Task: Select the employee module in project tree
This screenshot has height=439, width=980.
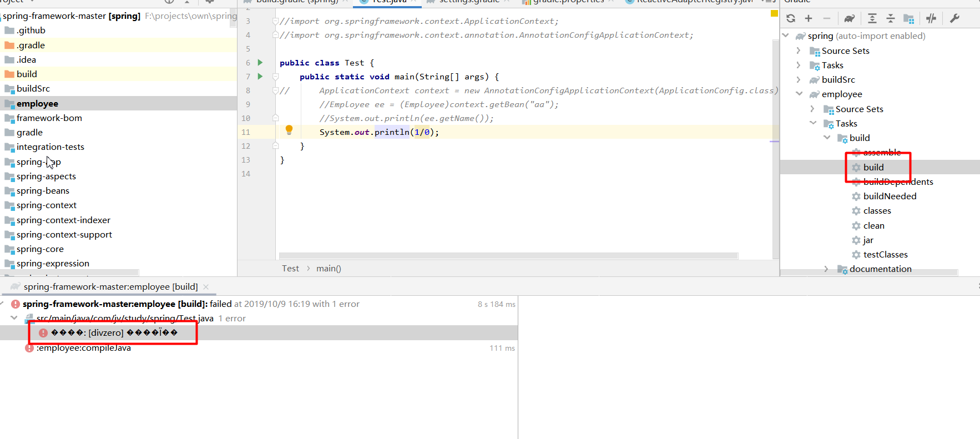Action: pos(37,103)
